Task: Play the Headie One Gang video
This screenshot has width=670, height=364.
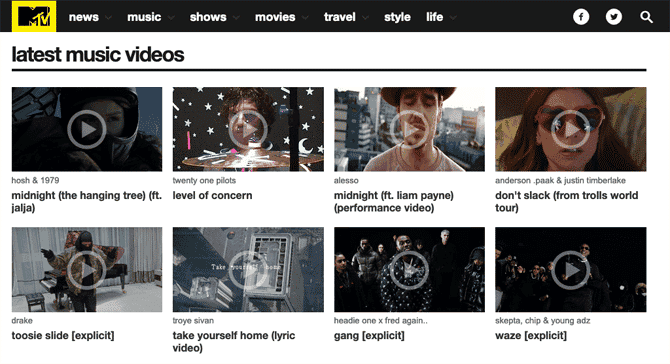Action: pos(409,270)
